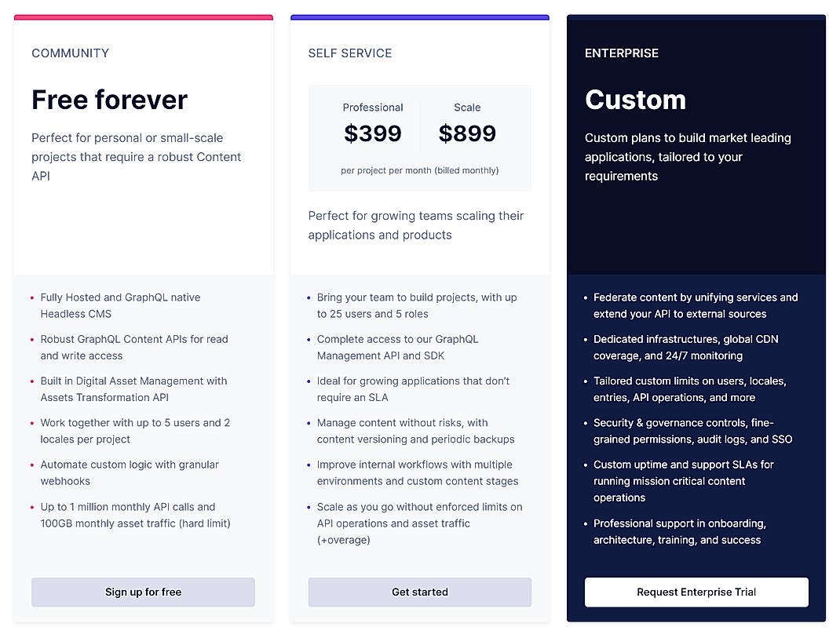This screenshot has height=638, width=840.
Task: Click the granular webhooks feature entry
Action: (129, 472)
